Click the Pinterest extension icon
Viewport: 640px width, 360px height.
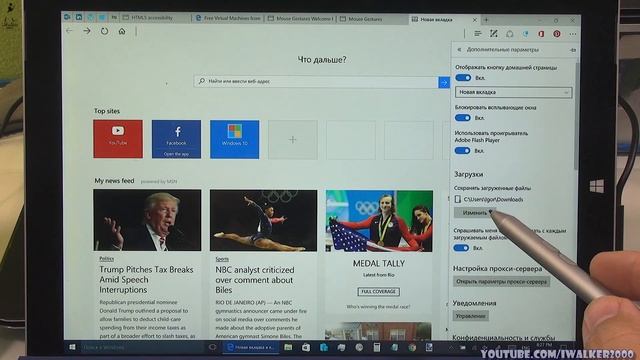(557, 34)
